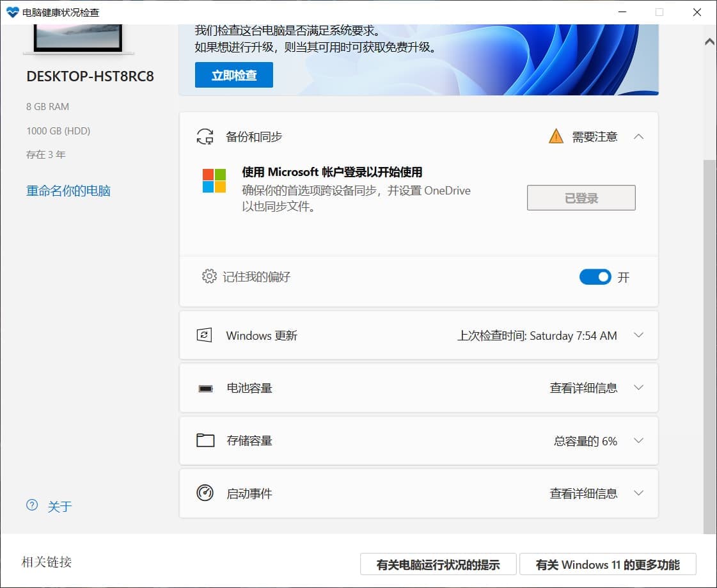Click the gauge icon next to 启动事件

click(x=205, y=493)
